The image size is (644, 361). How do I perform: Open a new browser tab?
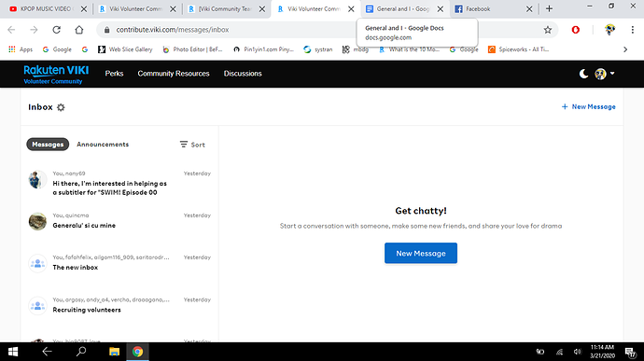[549, 8]
